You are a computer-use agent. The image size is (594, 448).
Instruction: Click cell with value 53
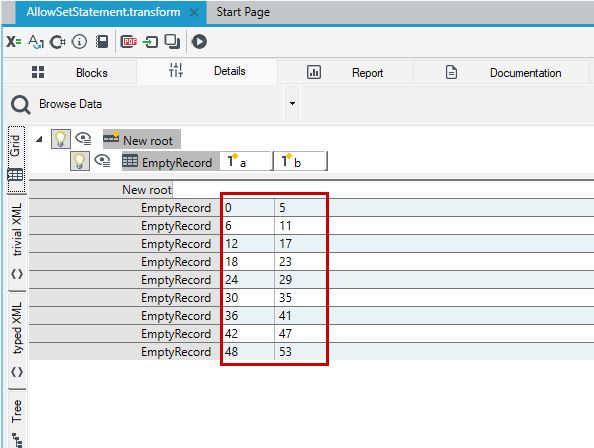click(x=300, y=351)
